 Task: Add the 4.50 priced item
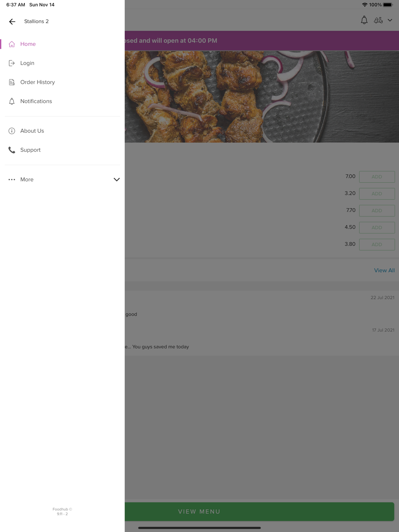click(377, 228)
